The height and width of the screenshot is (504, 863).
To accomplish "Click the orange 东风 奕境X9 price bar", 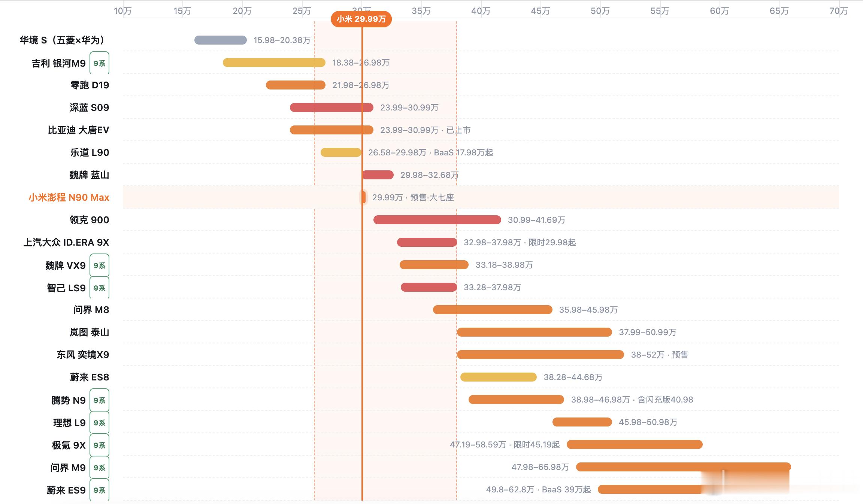I will tap(540, 355).
